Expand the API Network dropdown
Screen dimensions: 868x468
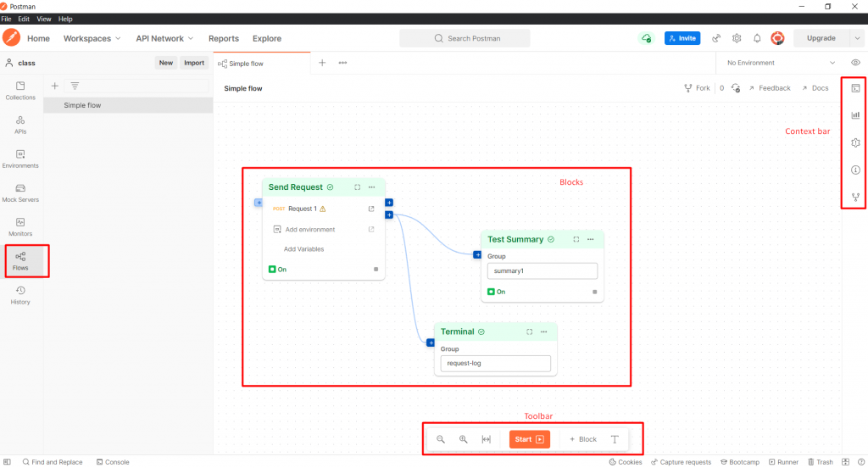pyautogui.click(x=164, y=38)
